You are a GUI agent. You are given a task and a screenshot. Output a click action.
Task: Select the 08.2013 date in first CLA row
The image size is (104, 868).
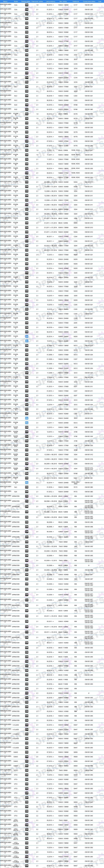point(50,5)
